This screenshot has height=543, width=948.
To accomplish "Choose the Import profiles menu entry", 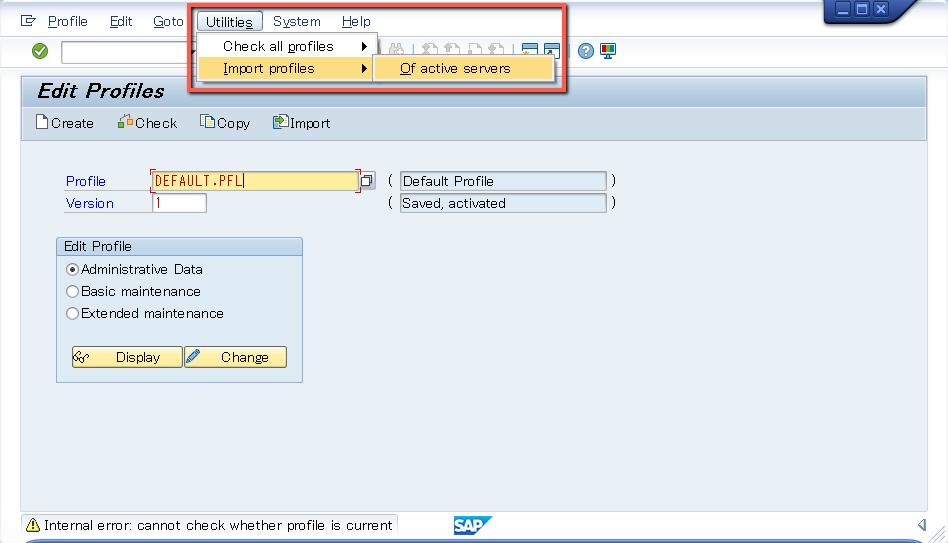I will coord(287,68).
